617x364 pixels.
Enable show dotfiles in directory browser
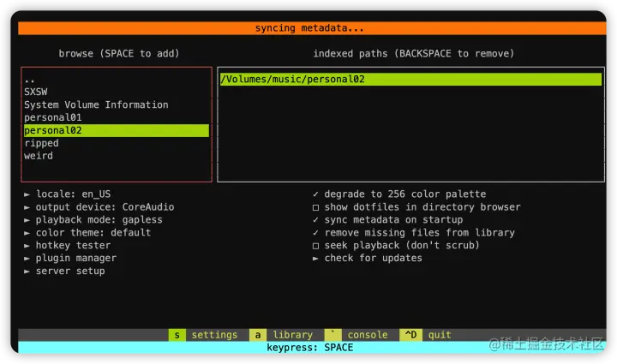coord(416,206)
